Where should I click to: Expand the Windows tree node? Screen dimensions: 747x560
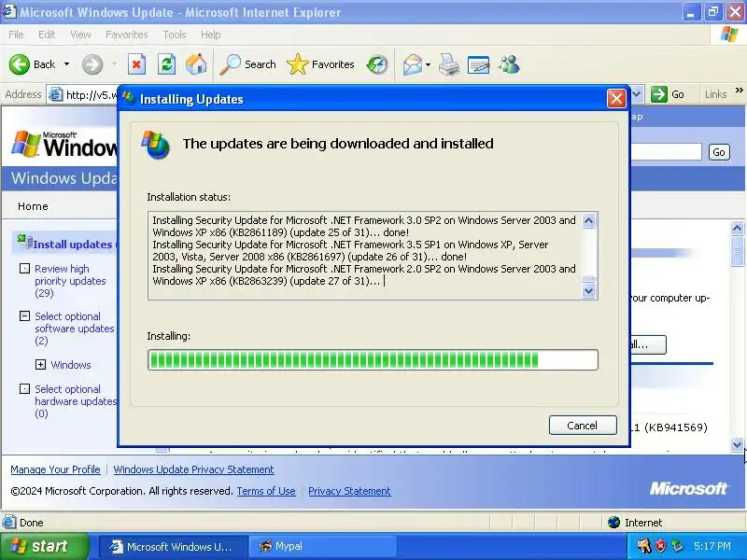(x=40, y=365)
